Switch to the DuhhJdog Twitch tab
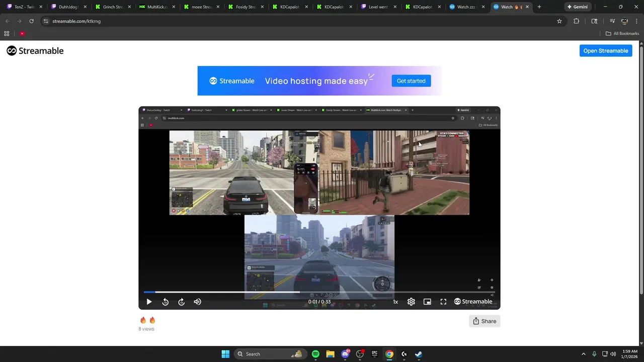The width and height of the screenshot is (644, 362). coord(69,7)
